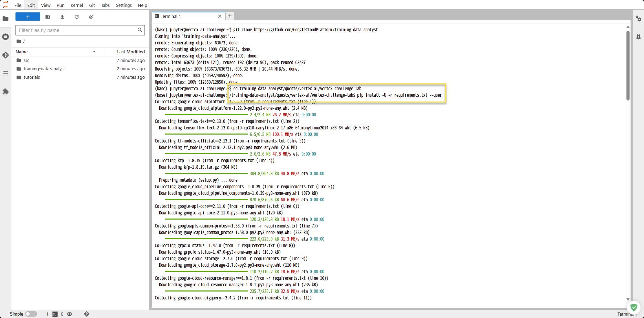This screenshot has height=318, width=644.
Task: Click the Git clone toolbar icon
Action: tap(91, 17)
